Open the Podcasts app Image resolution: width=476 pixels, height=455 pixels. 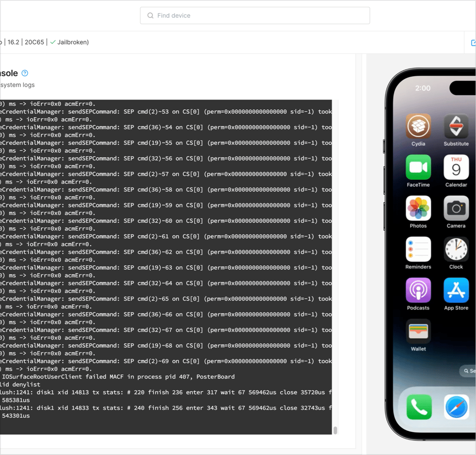pos(418,290)
